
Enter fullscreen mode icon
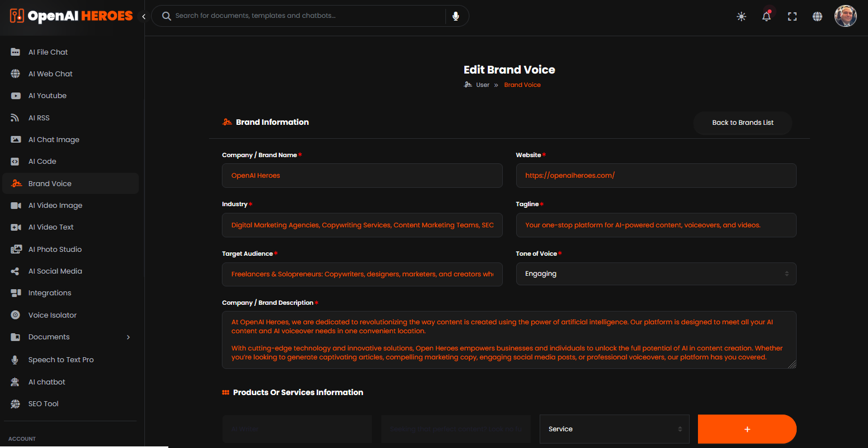[792, 16]
